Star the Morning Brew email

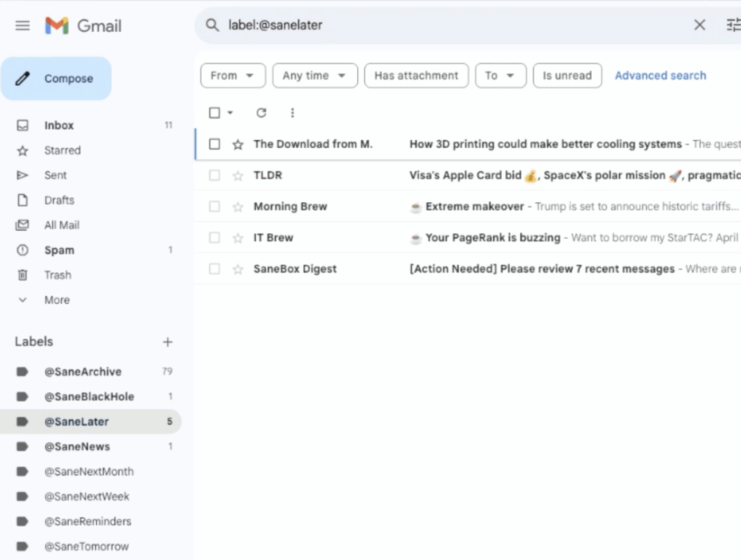238,207
